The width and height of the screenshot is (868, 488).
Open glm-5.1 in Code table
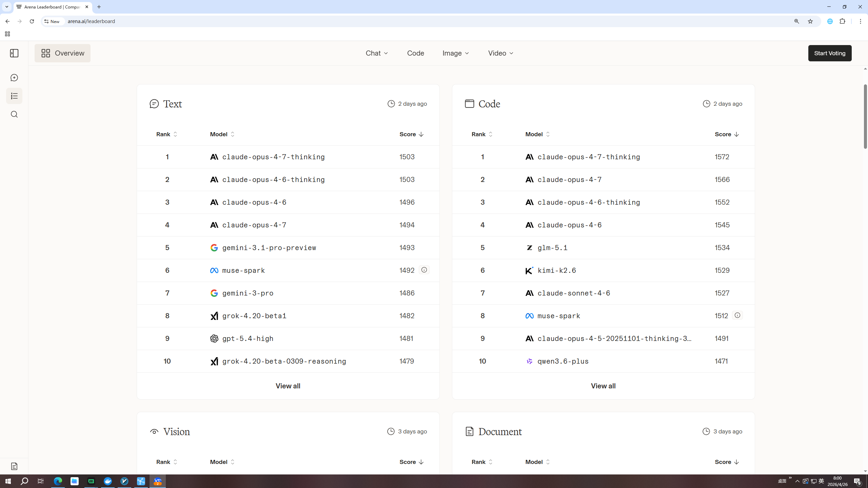pyautogui.click(x=552, y=248)
